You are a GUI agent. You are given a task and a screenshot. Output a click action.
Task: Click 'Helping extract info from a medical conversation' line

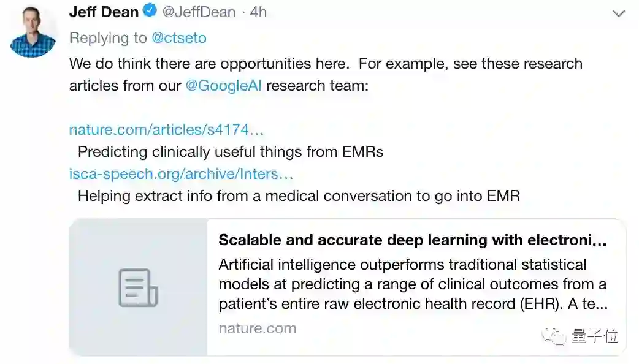coord(299,196)
